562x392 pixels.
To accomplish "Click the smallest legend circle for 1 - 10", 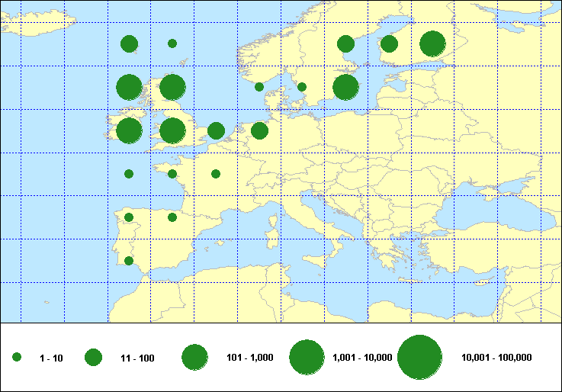I will pyautogui.click(x=17, y=357).
